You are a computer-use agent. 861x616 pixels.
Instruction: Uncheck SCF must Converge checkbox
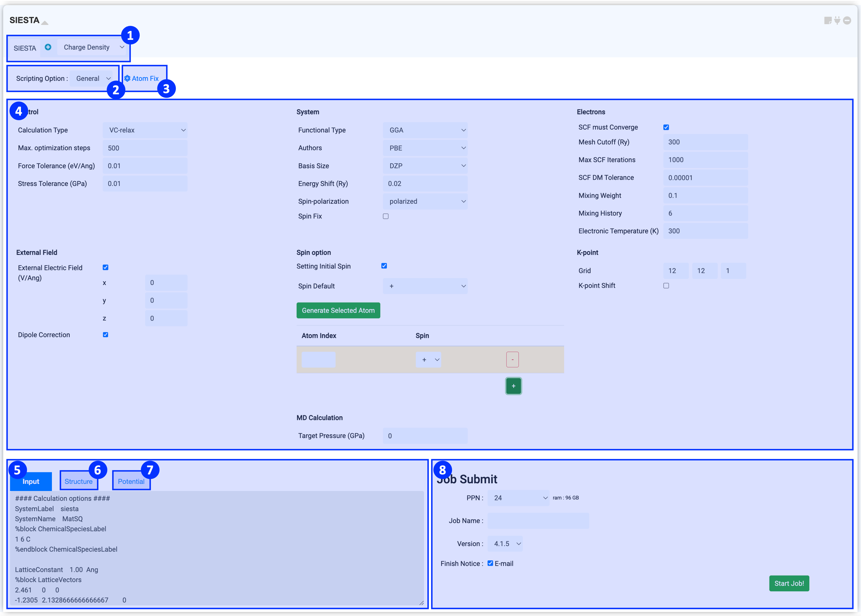pyautogui.click(x=666, y=128)
